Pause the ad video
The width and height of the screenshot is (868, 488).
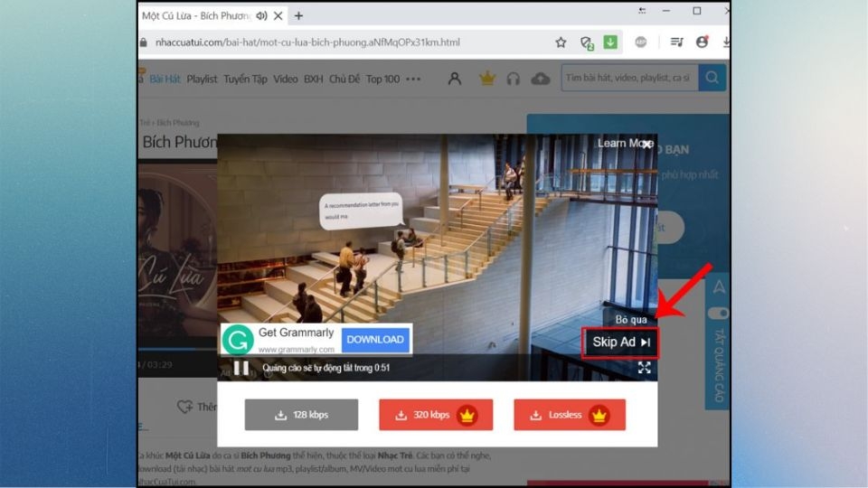241,368
